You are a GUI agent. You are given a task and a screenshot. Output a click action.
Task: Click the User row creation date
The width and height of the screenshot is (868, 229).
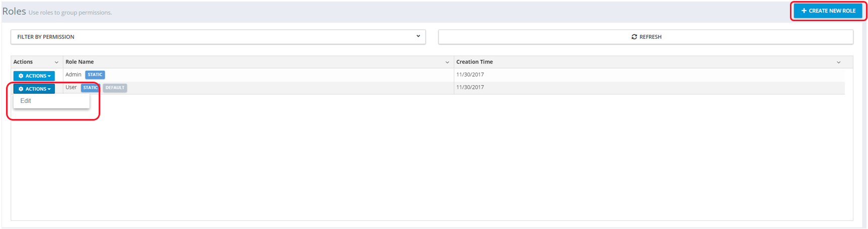point(470,87)
